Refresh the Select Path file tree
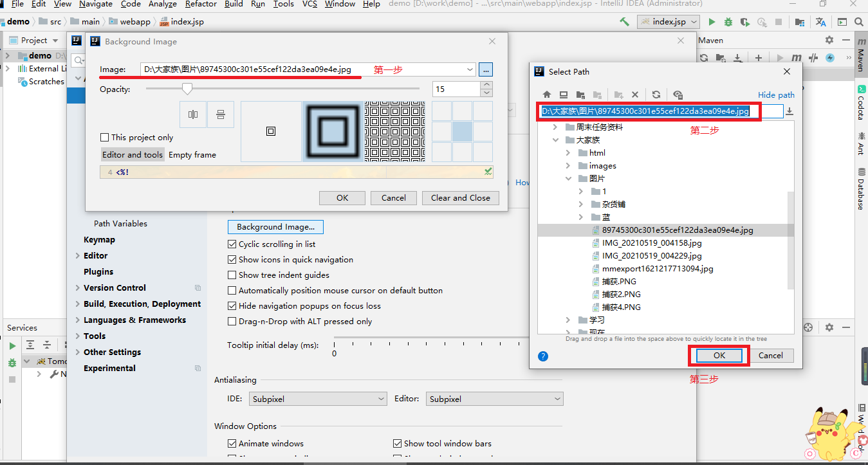868x465 pixels. [656, 95]
